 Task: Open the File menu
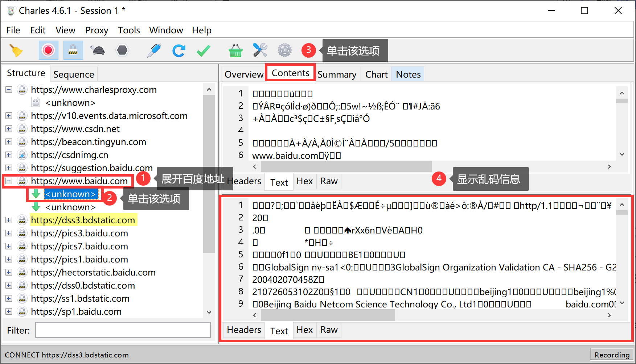13,30
